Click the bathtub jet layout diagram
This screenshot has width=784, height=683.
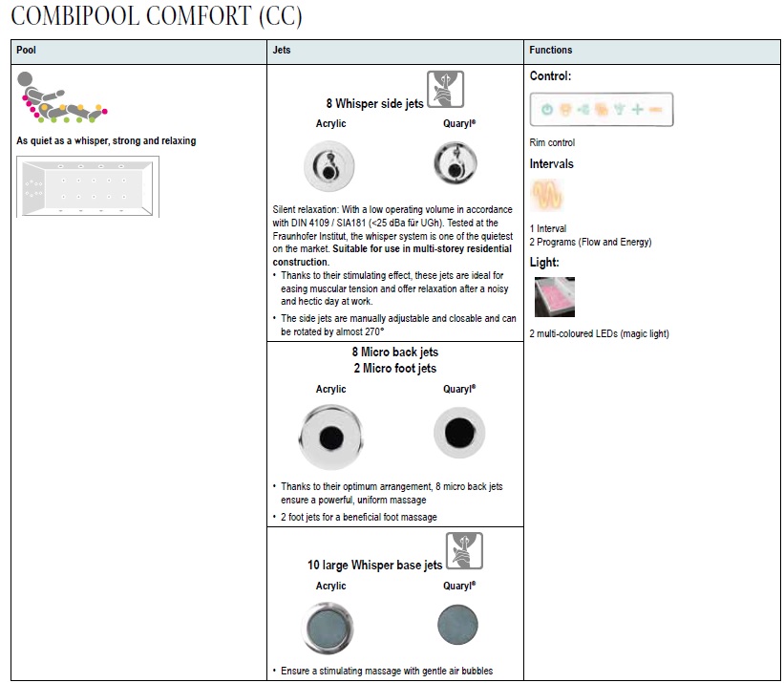pos(88,186)
